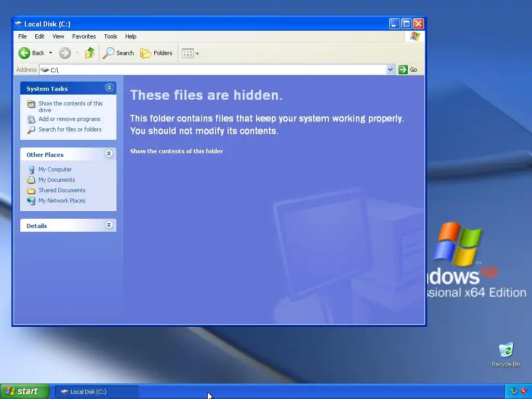The width and height of the screenshot is (532, 399).
Task: Open the Tools menu
Action: [x=111, y=36]
